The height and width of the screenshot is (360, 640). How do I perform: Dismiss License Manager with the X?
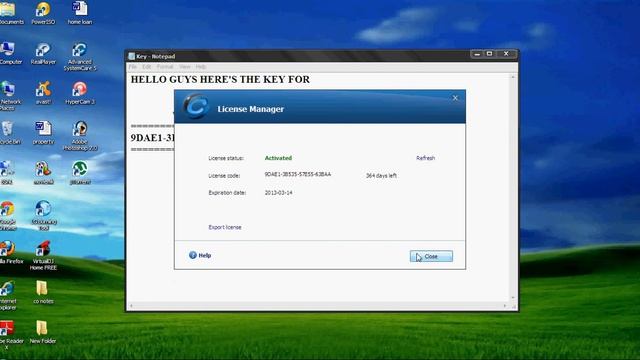tap(456, 98)
